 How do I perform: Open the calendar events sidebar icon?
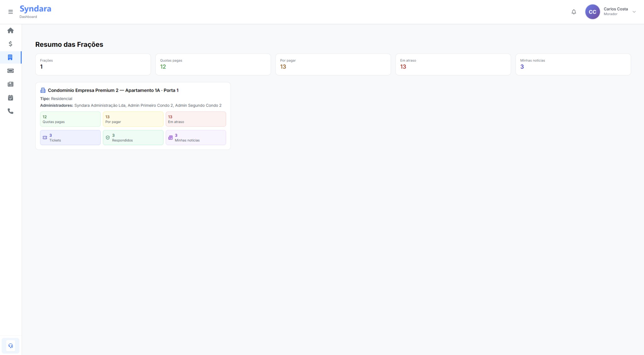coord(10,98)
